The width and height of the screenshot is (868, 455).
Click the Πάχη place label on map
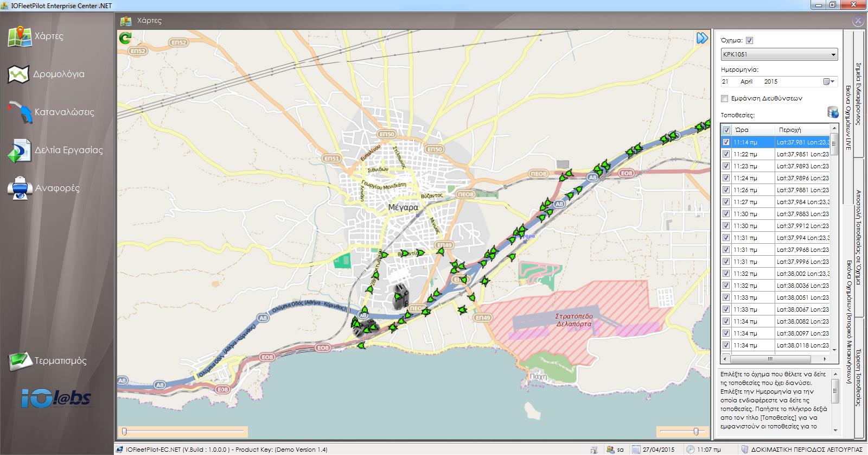[538, 376]
